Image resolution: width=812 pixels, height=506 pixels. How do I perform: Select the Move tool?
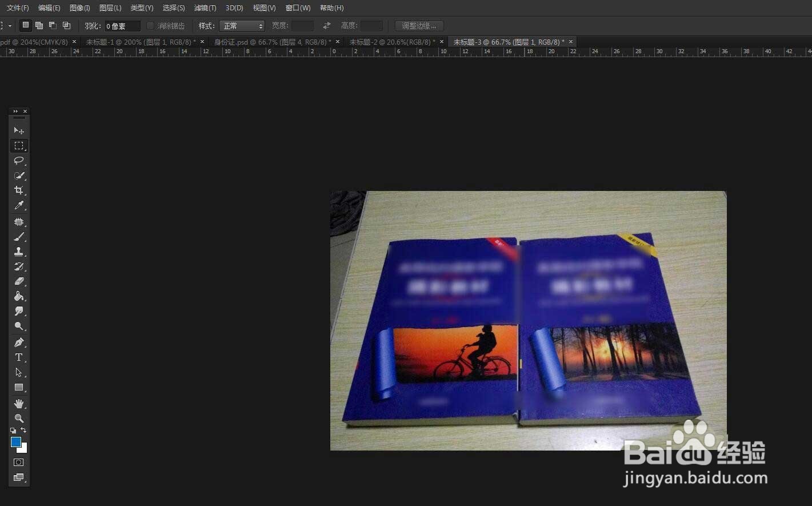pos(19,131)
